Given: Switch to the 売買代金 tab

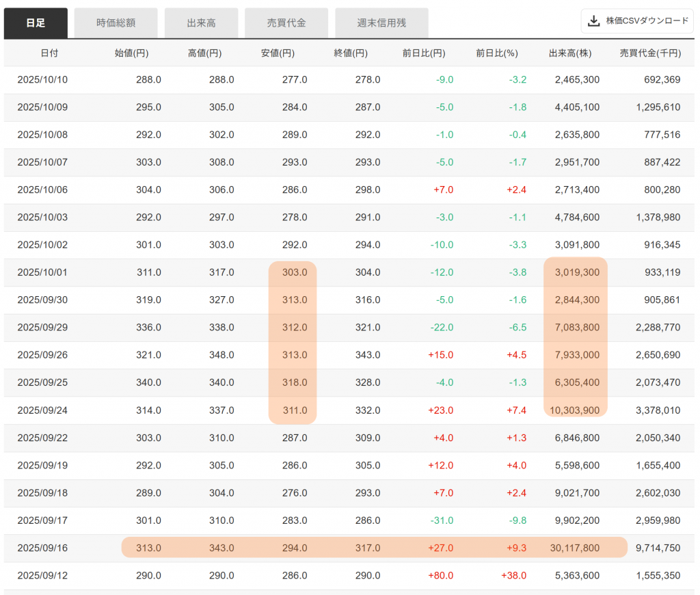Looking at the screenshot, I should (x=286, y=23).
